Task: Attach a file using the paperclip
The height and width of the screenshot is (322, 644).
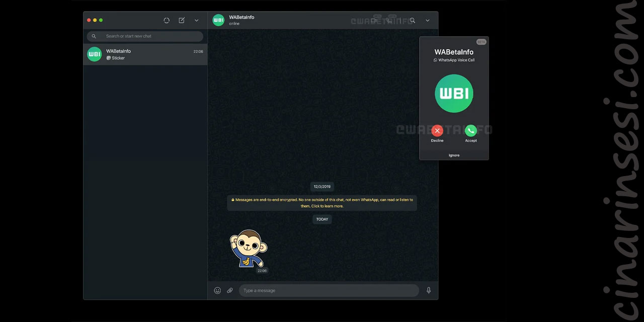Action: (230, 290)
